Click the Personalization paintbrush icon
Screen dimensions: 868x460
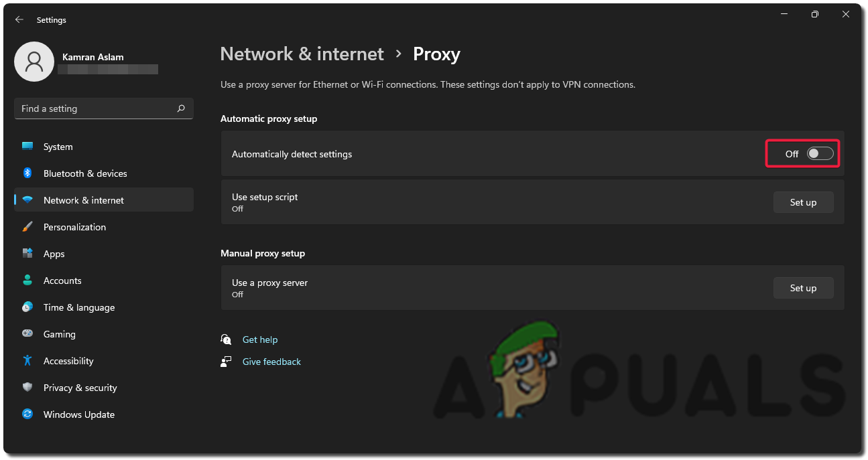(x=27, y=227)
